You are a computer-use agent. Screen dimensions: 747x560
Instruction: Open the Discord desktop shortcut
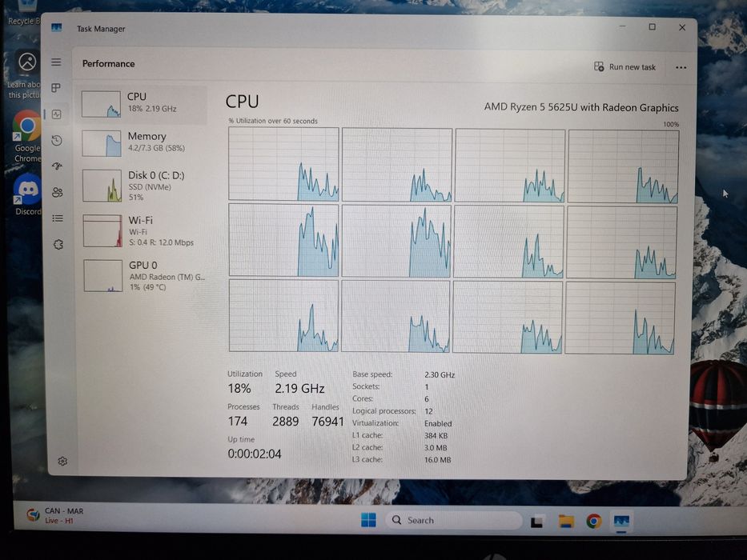coord(28,194)
